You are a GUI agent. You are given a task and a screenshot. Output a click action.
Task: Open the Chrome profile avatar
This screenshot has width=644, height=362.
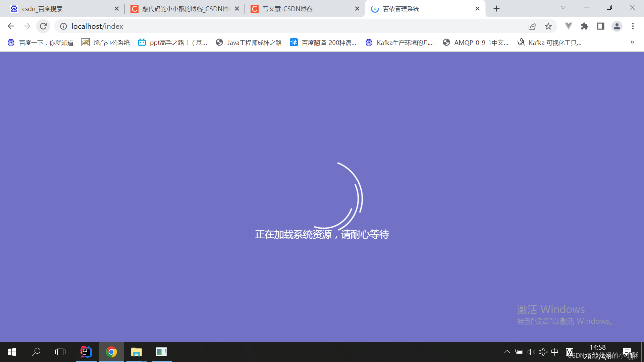point(617,26)
